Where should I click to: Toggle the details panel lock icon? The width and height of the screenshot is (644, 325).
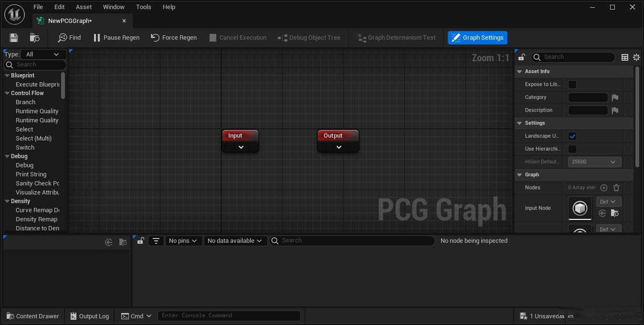pyautogui.click(x=522, y=57)
